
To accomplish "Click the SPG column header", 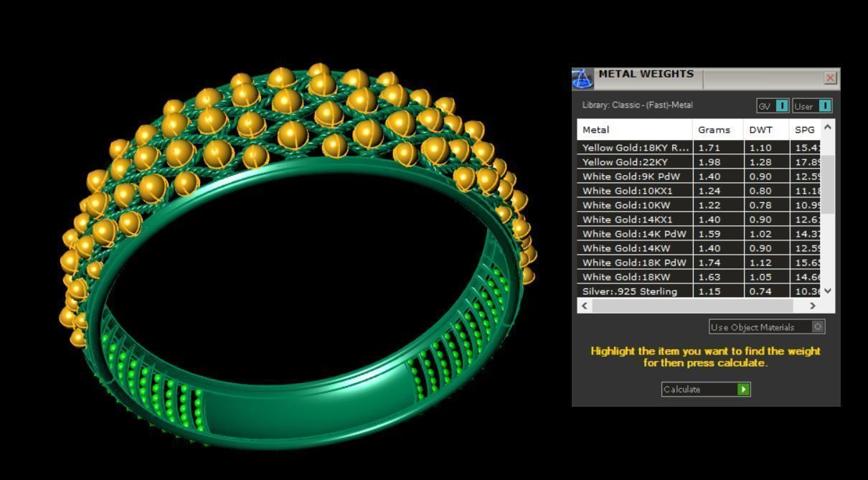I will 805,130.
